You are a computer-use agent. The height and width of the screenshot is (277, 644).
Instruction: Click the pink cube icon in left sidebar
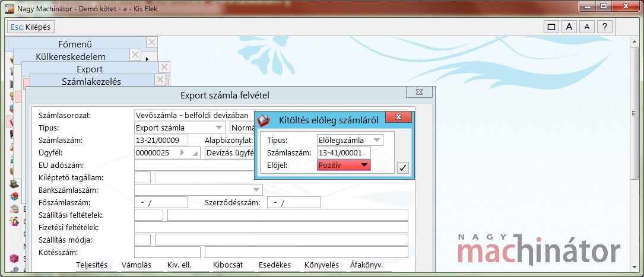tap(14, 259)
